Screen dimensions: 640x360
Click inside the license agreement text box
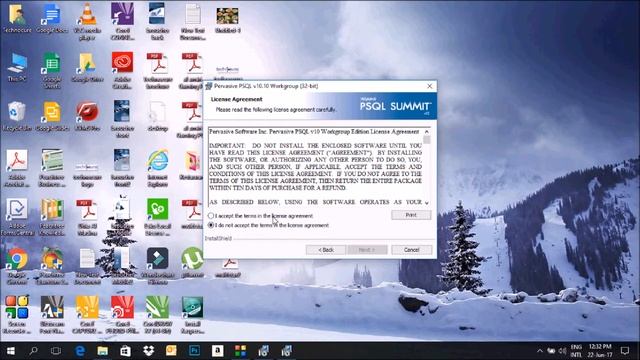[316, 167]
